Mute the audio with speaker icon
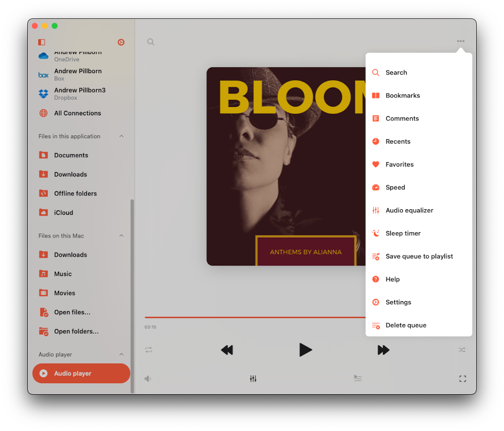The height and width of the screenshot is (431, 504). click(148, 379)
